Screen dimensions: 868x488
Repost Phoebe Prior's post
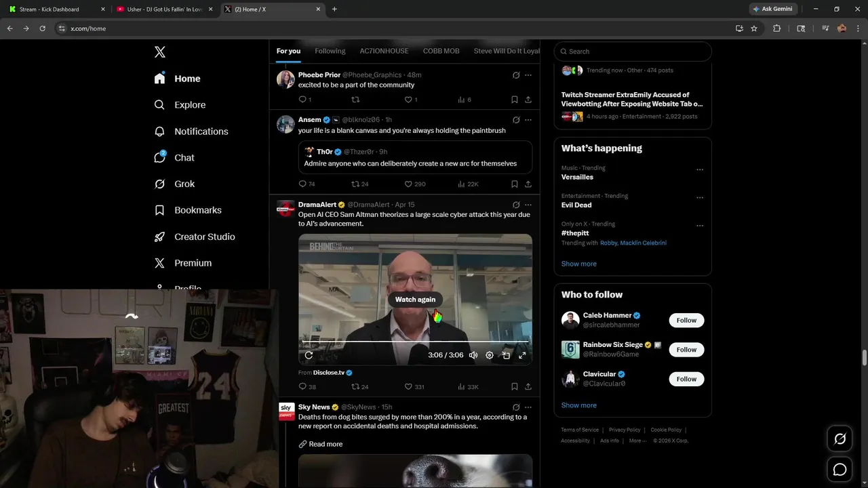tap(355, 100)
